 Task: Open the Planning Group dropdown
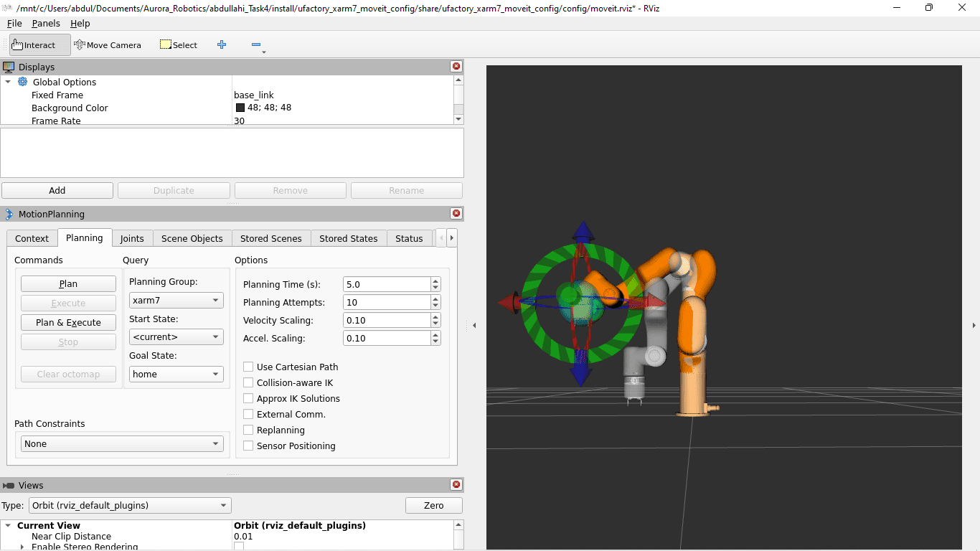(176, 301)
